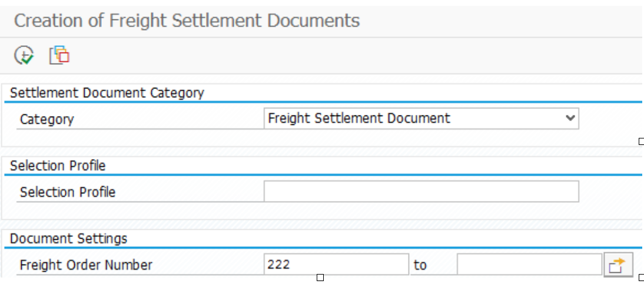The height and width of the screenshot is (284, 644).
Task: Click the Selection Profile field label
Action: 67,192
